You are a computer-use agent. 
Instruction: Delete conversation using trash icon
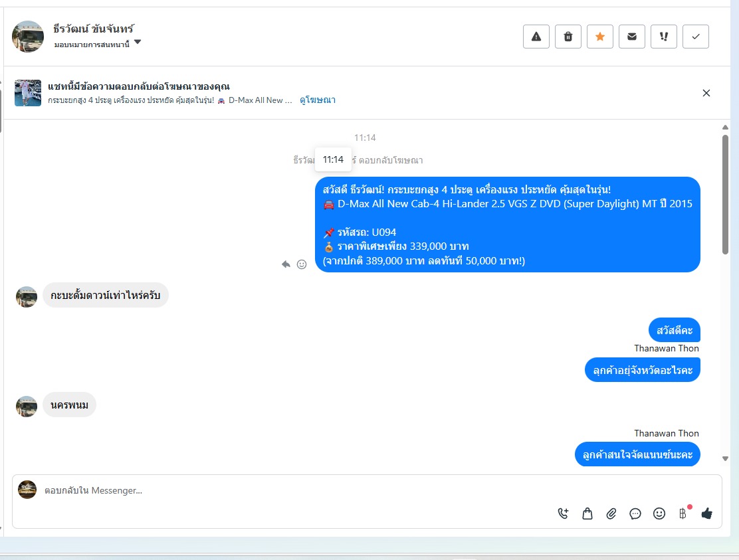(x=568, y=37)
